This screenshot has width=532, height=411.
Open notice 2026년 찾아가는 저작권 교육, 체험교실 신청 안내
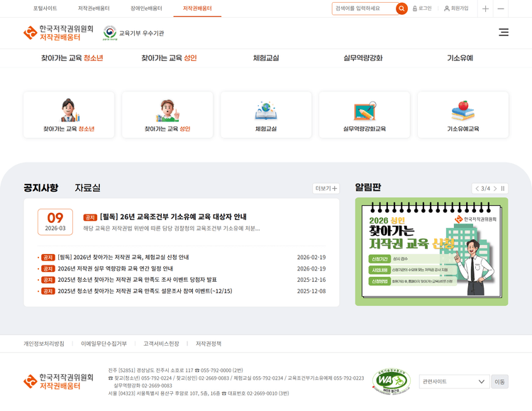point(123,257)
